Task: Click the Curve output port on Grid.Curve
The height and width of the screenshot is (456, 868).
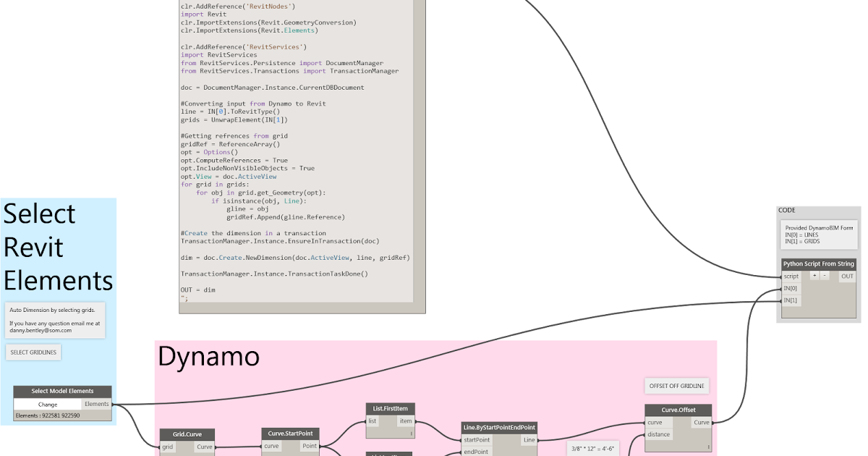Action: pos(205,447)
